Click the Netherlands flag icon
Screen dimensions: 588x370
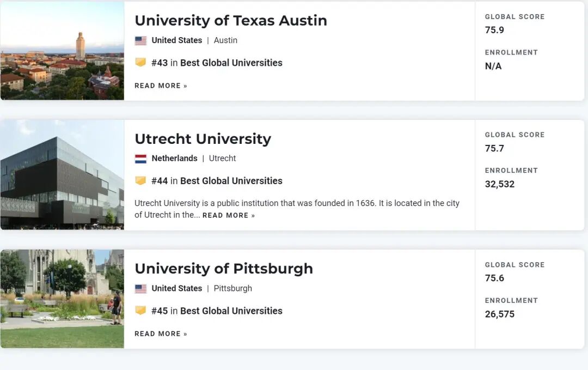point(140,159)
